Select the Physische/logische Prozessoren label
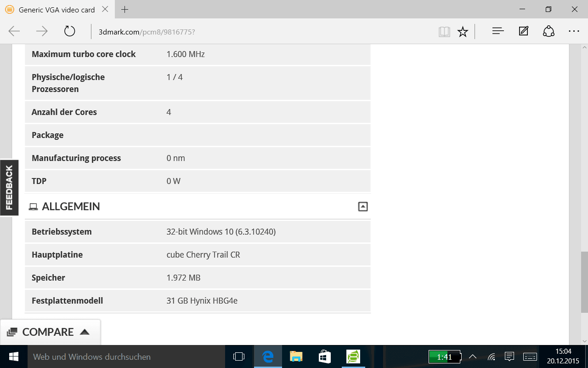588x368 pixels. click(68, 83)
